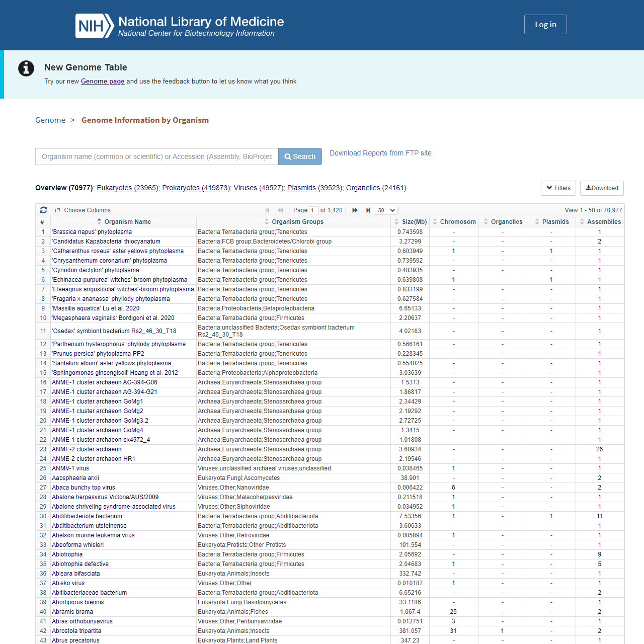Click the page number input box

point(313,210)
